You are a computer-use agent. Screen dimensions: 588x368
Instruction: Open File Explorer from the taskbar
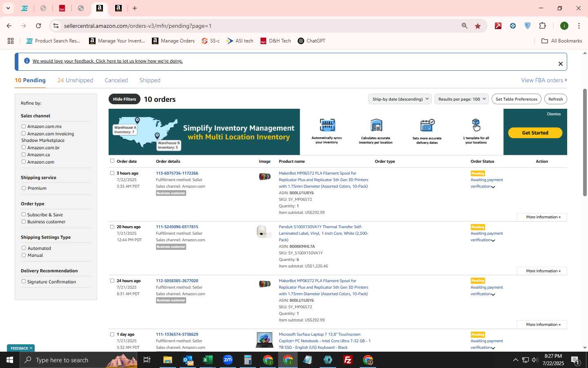[168, 360]
